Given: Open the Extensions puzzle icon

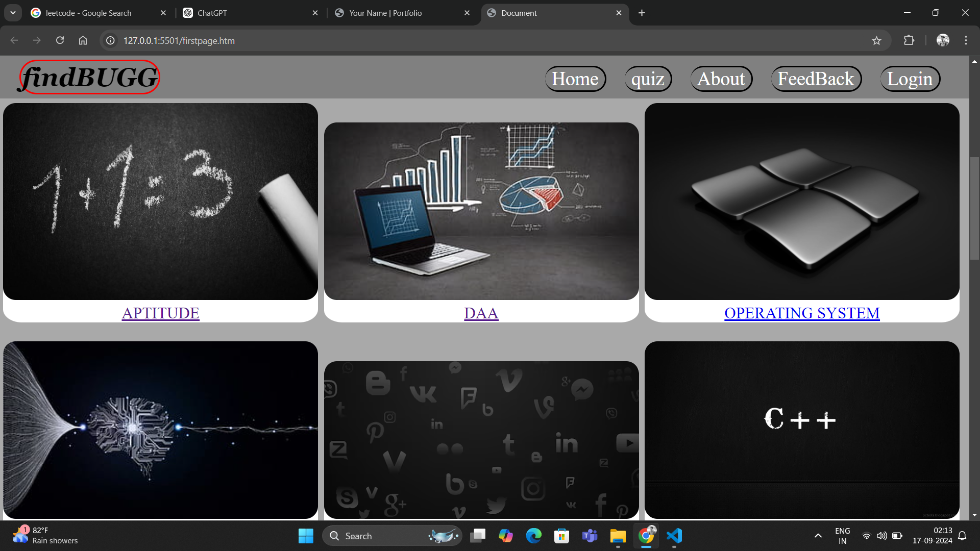Looking at the screenshot, I should [x=909, y=40].
